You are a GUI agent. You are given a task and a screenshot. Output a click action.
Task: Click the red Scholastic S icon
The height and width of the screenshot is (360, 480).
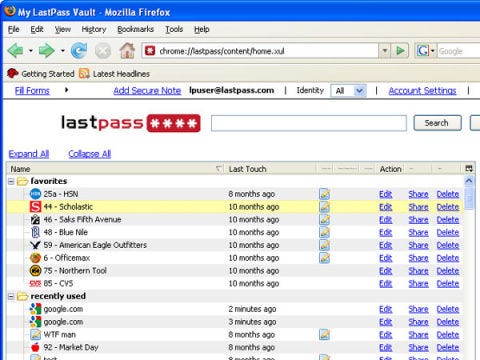click(x=35, y=207)
